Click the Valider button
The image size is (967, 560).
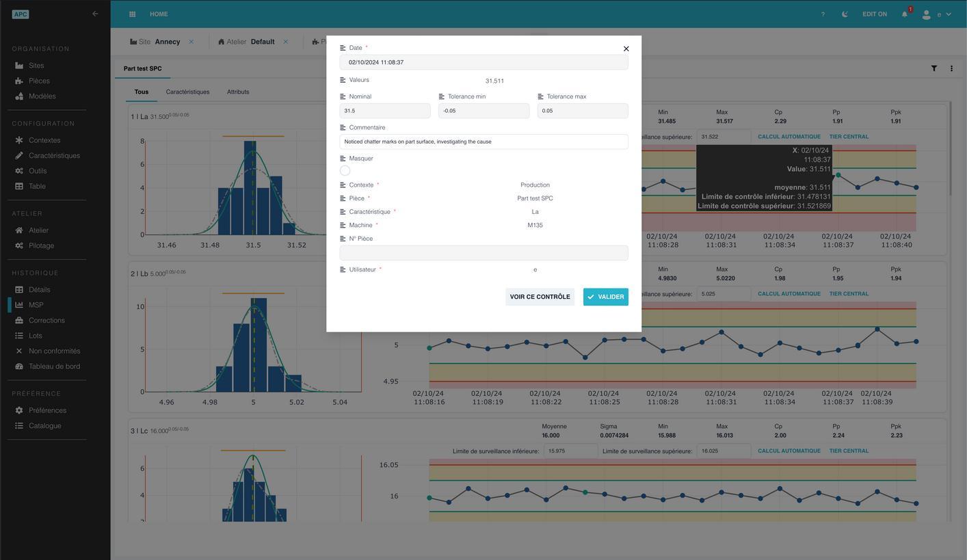coord(605,297)
